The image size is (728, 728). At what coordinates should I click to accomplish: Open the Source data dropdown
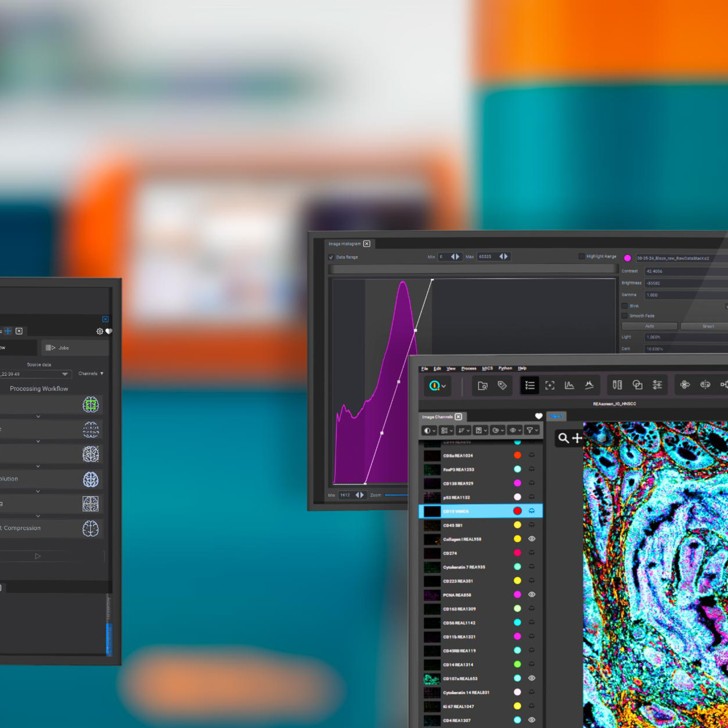coord(36,374)
